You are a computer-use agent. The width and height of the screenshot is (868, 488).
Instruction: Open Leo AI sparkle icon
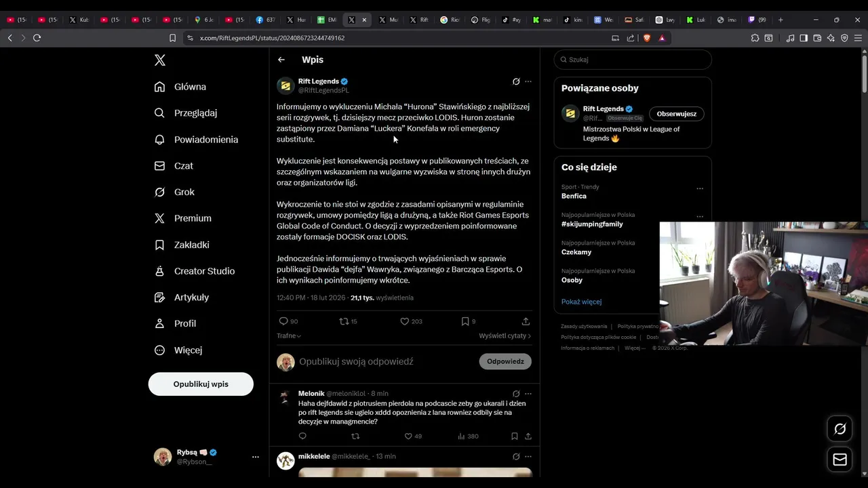pos(831,38)
